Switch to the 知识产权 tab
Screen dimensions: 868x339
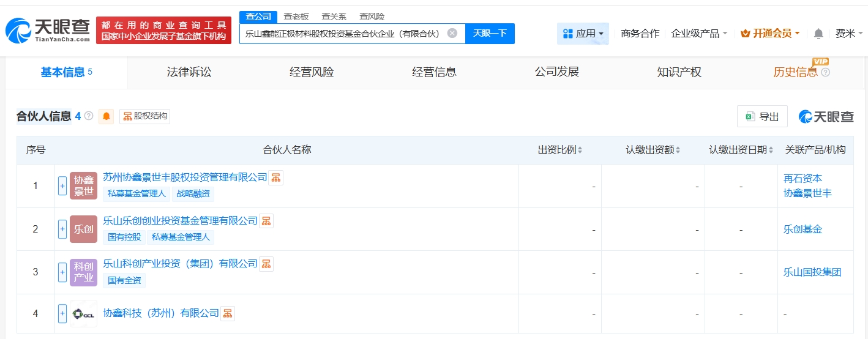(679, 72)
